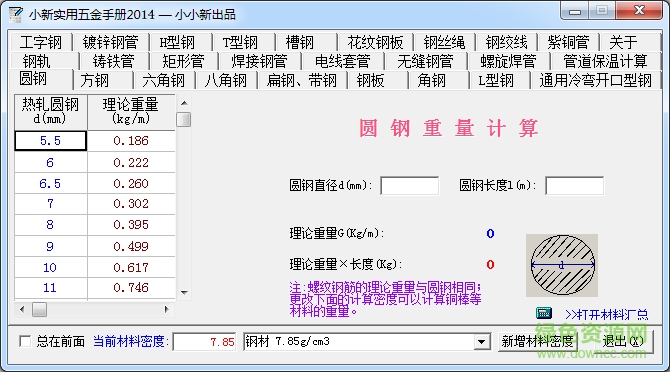Switch to the 六角钢 tab
670x372 pixels.
(x=164, y=80)
